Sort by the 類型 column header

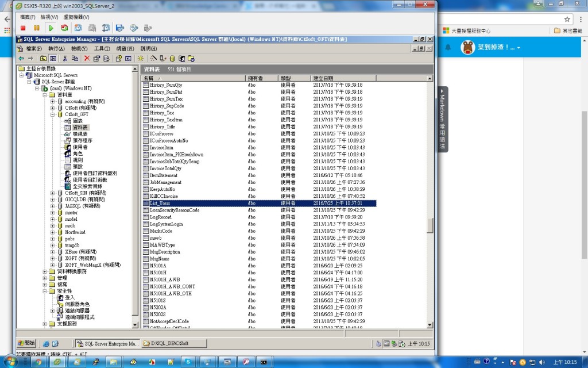(x=295, y=78)
